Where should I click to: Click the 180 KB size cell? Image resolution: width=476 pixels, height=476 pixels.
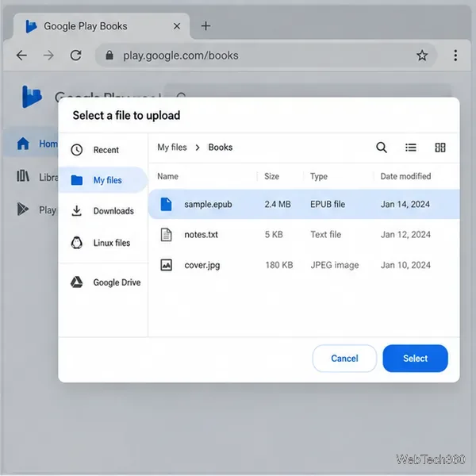(279, 265)
